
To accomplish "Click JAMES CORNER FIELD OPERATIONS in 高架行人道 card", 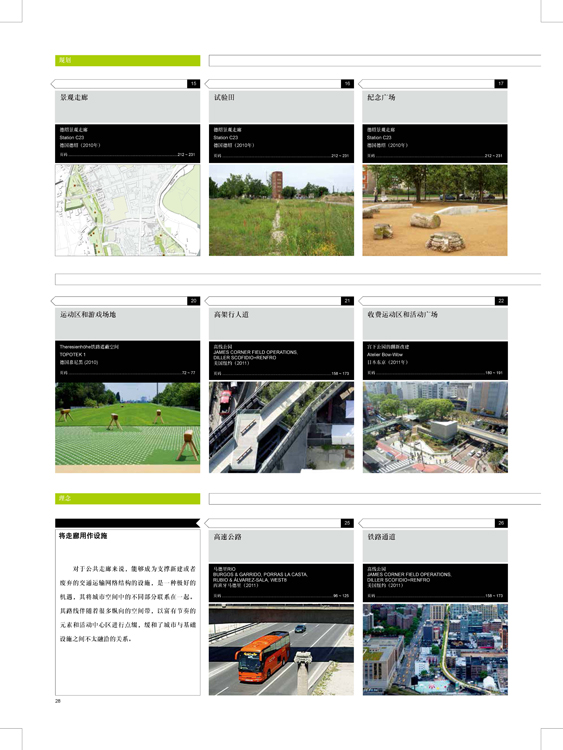I will tap(255, 352).
